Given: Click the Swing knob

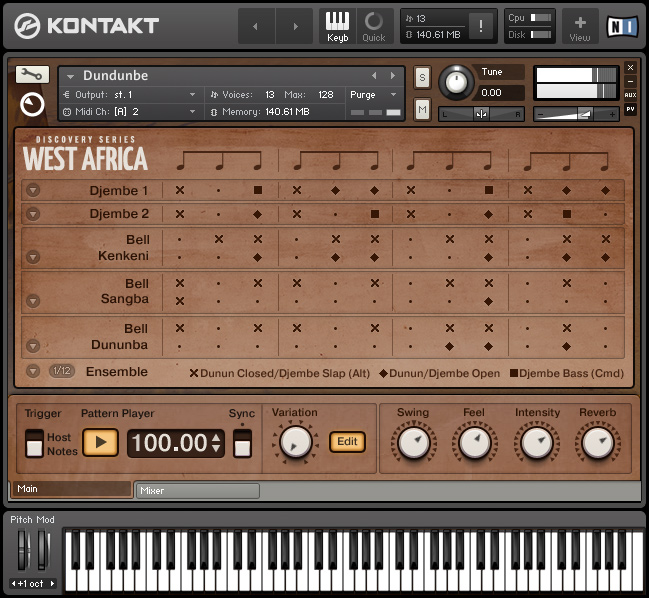Looking at the screenshot, I should (x=413, y=442).
